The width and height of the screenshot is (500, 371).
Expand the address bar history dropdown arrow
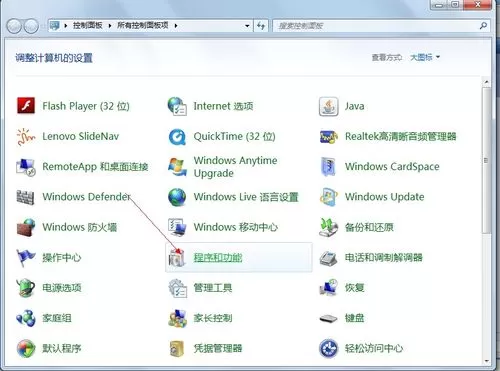click(x=247, y=26)
